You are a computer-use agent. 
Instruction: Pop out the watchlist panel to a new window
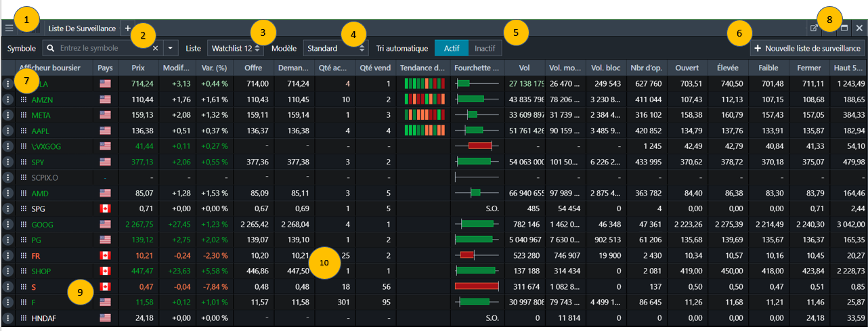coord(813,28)
